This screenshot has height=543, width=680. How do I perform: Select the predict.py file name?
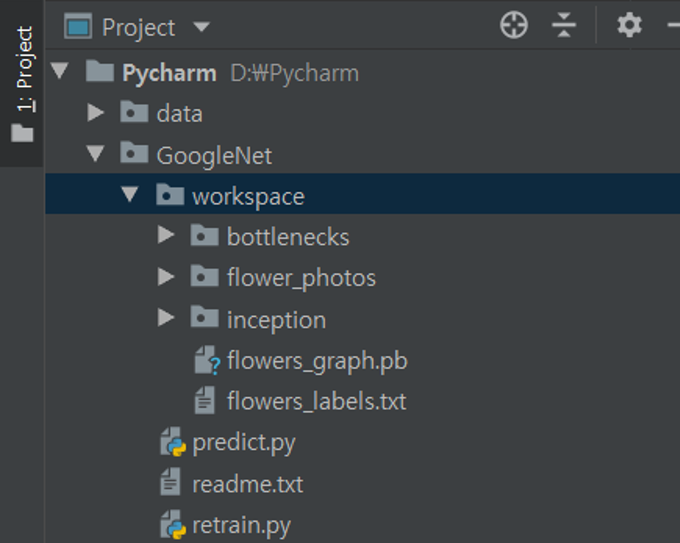[244, 444]
